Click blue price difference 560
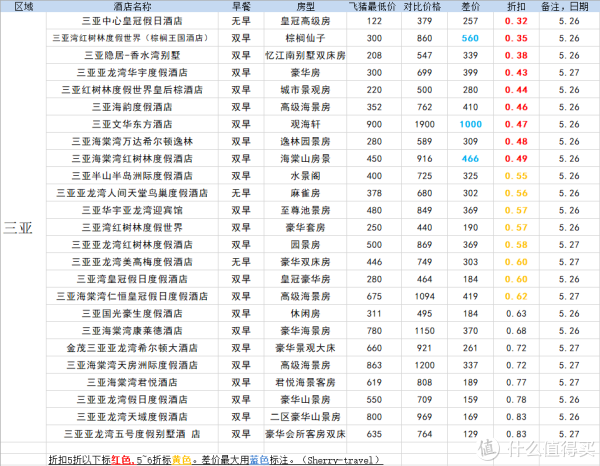600x466 pixels. tap(470, 38)
